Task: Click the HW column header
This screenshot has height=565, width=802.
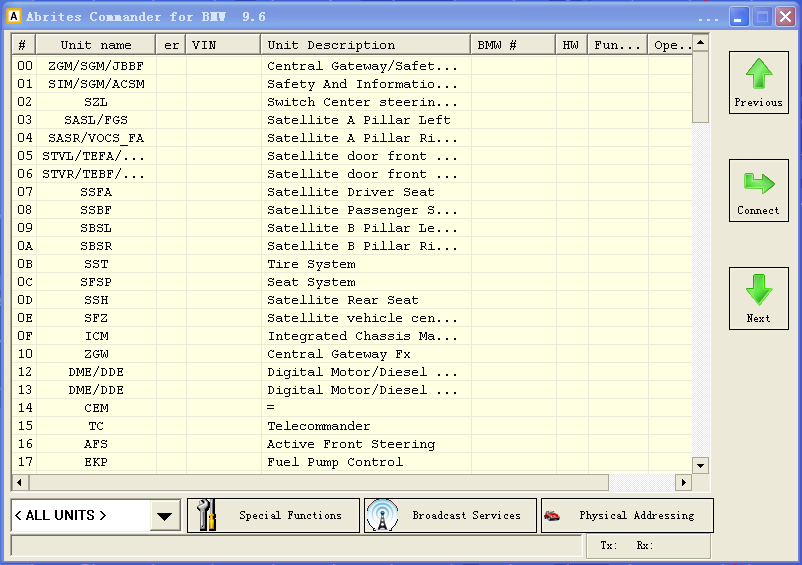Action: coord(571,45)
